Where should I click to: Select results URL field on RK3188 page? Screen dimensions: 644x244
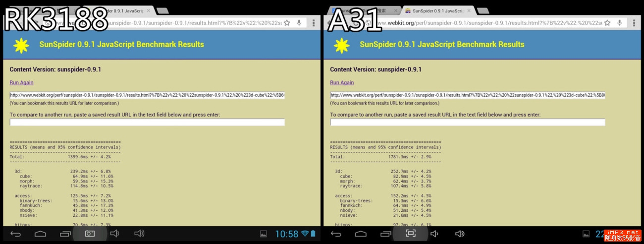[x=147, y=95]
